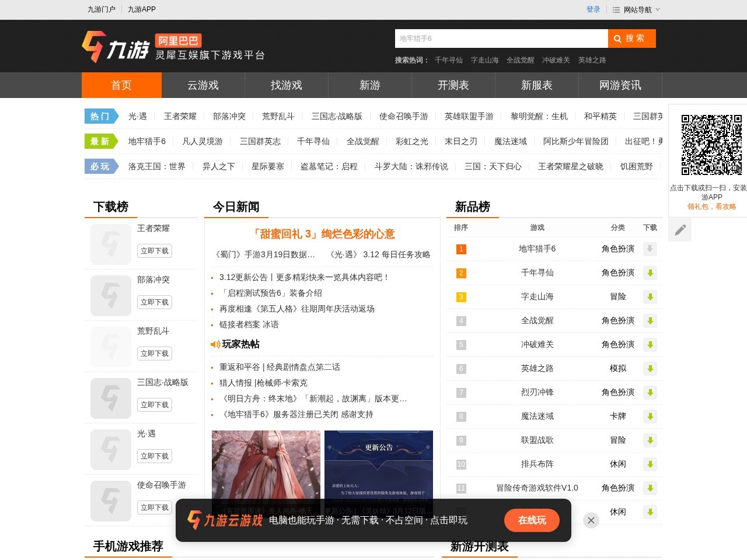This screenshot has height=560, width=747.
Task: Click the 在线玩 button in the banner
Action: [531, 520]
